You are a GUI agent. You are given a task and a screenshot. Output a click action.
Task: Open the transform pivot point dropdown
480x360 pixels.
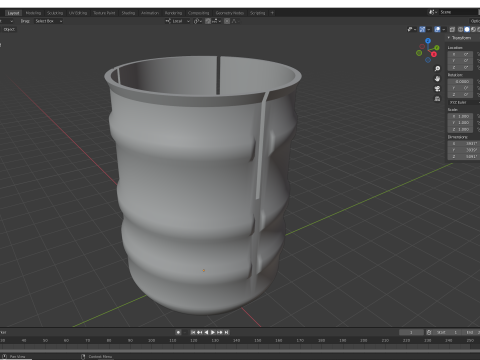pyautogui.click(x=198, y=21)
